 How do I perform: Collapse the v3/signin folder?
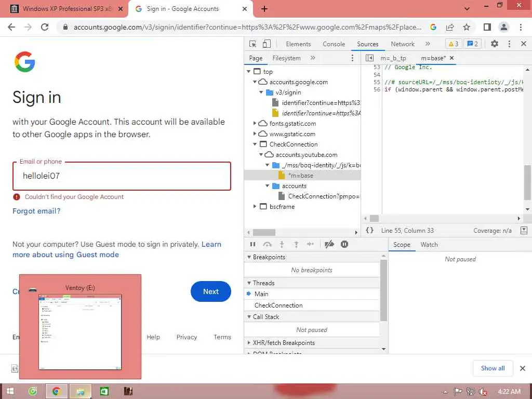(261, 92)
